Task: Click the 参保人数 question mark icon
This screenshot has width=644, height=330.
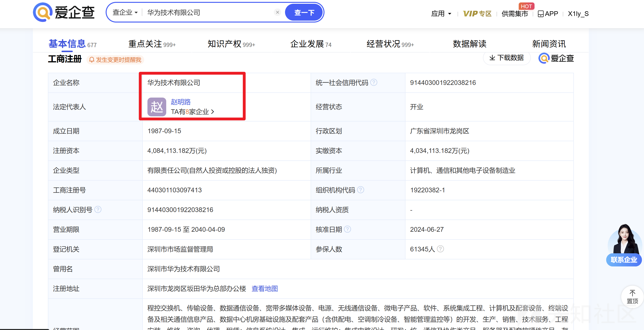Action: [440, 249]
